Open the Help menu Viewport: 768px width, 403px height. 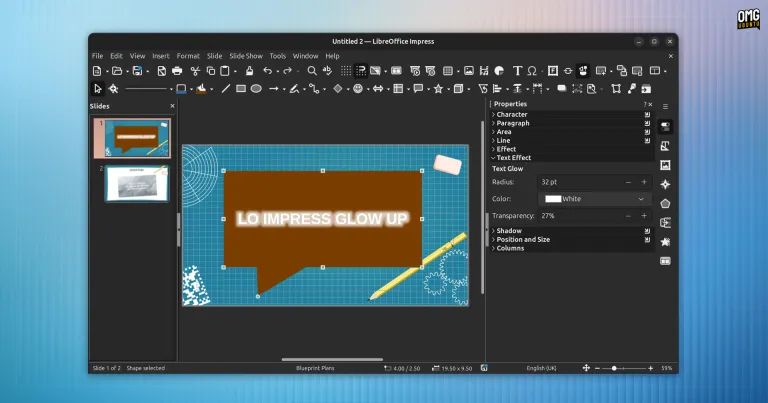[332, 56]
